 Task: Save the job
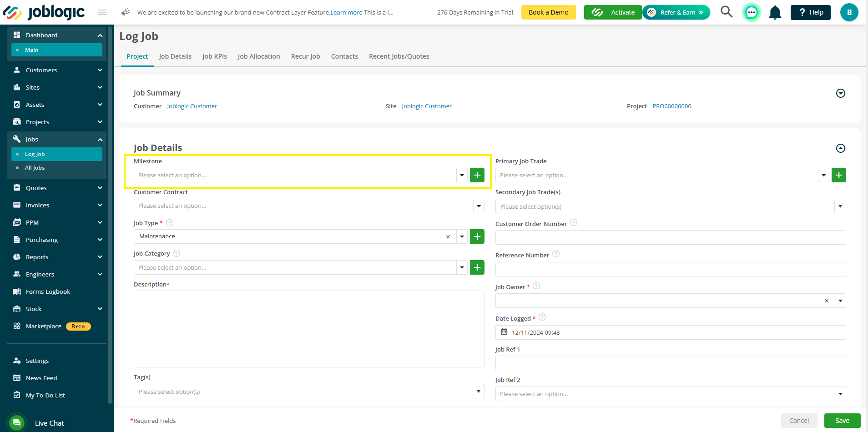[x=842, y=421]
